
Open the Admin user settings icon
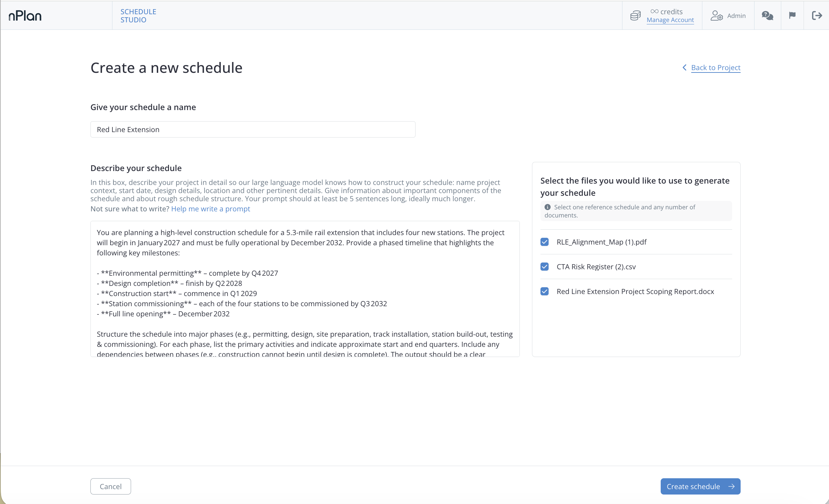coord(717,16)
